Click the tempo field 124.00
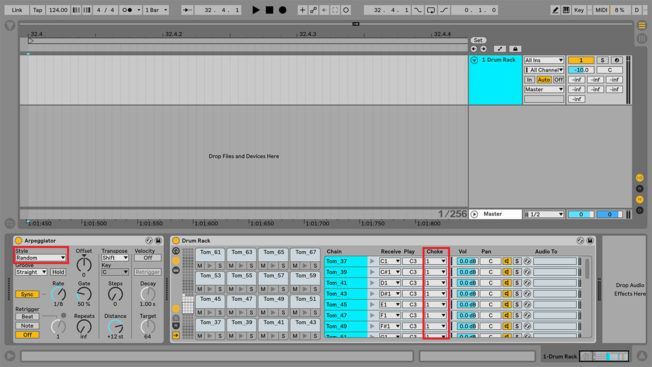 (x=58, y=10)
